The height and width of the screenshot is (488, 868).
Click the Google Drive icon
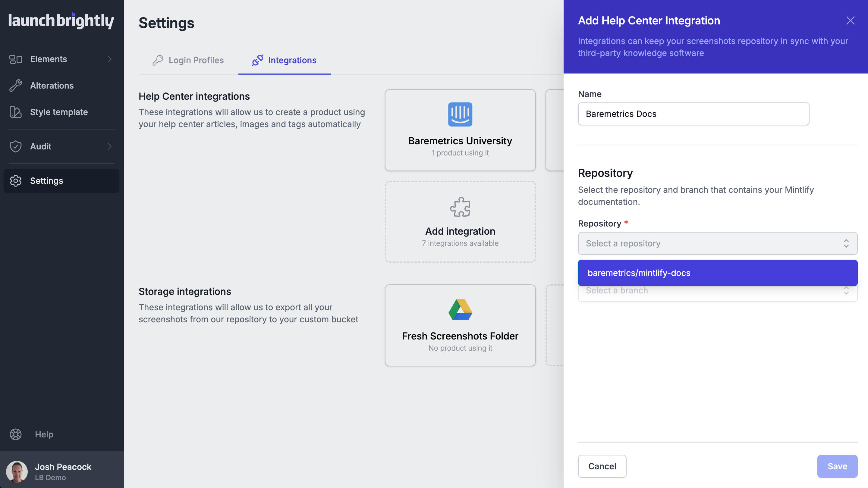click(460, 310)
